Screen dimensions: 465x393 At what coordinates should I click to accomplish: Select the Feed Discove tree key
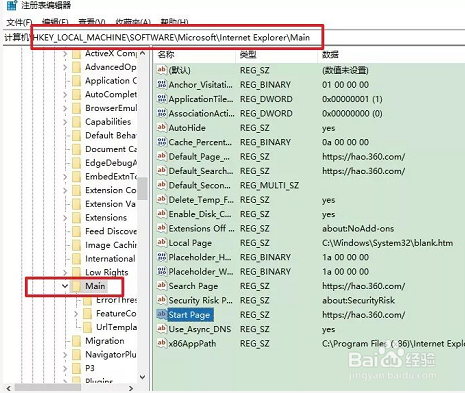(111, 231)
